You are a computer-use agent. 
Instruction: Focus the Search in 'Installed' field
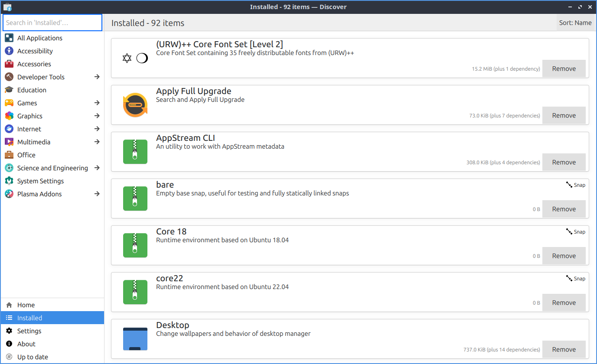[52, 23]
